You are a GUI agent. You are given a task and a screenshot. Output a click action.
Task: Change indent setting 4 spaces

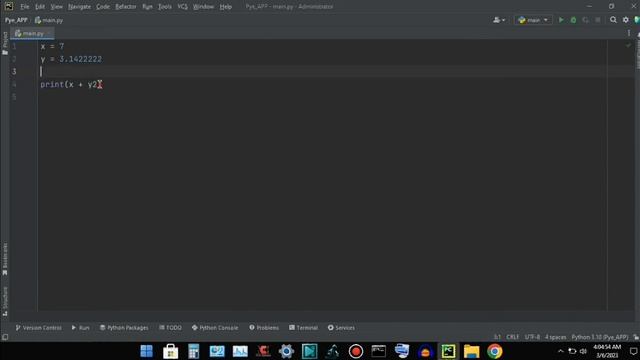point(556,337)
